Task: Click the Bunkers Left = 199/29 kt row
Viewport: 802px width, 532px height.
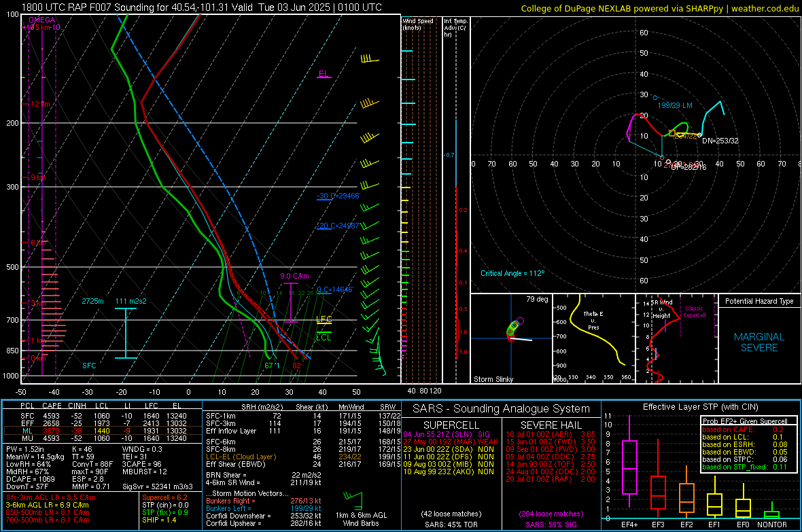Action: coord(264,508)
